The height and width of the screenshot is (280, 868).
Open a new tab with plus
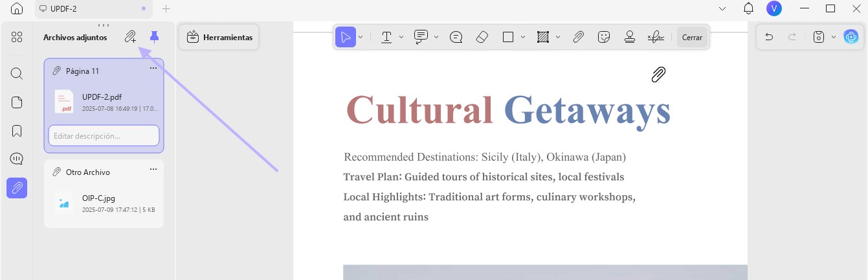coord(166,9)
